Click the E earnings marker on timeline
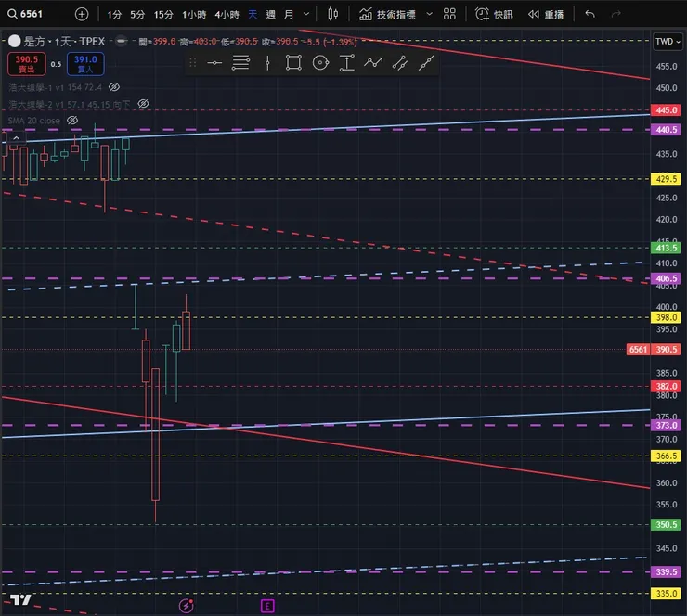This screenshot has height=616, width=687. pos(267,606)
